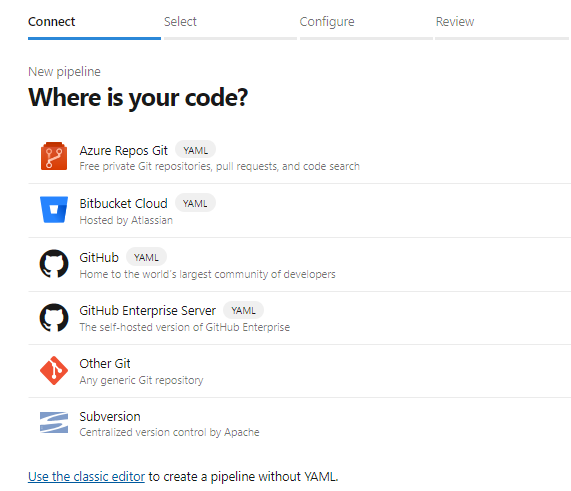Choose GitHub Enterprise Server source title

tap(147, 311)
